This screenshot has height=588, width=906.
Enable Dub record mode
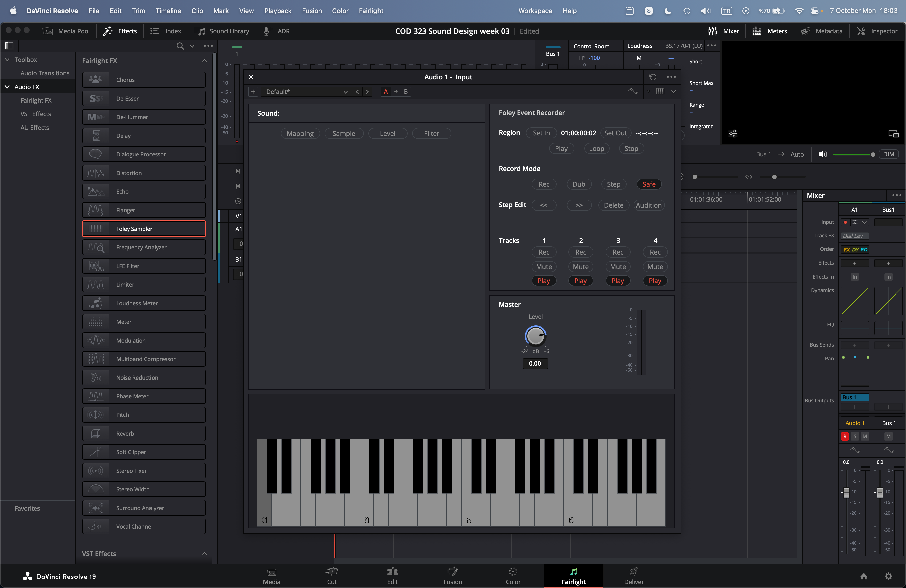pos(579,184)
